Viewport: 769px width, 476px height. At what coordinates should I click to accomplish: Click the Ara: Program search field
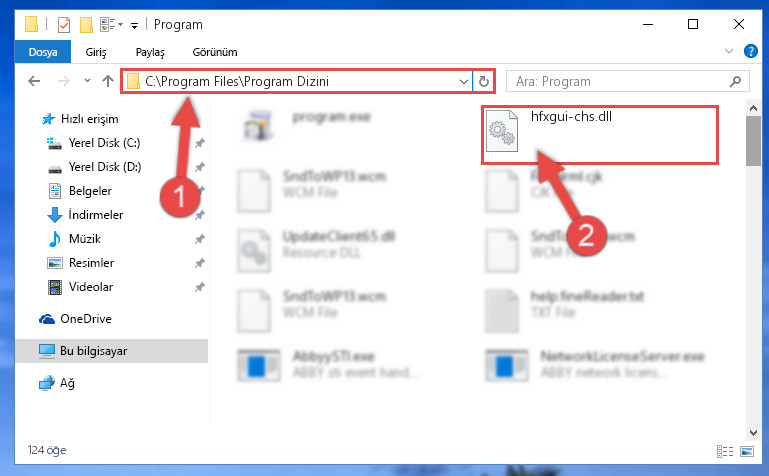[618, 81]
